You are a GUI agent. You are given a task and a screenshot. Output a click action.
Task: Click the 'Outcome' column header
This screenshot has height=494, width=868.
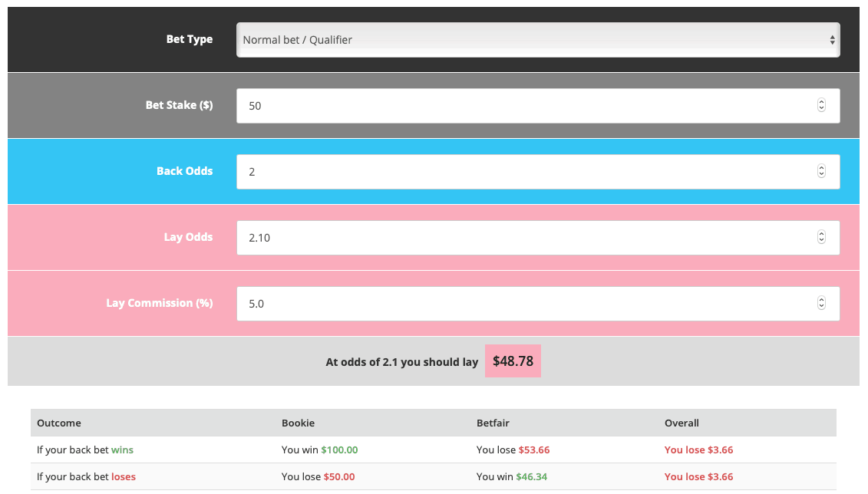click(58, 423)
